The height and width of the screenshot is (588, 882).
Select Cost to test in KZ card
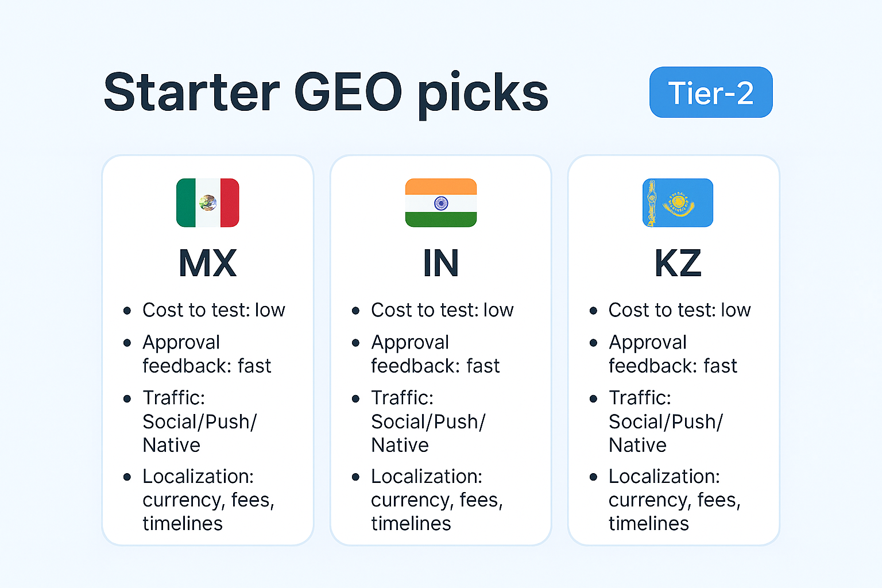(680, 310)
